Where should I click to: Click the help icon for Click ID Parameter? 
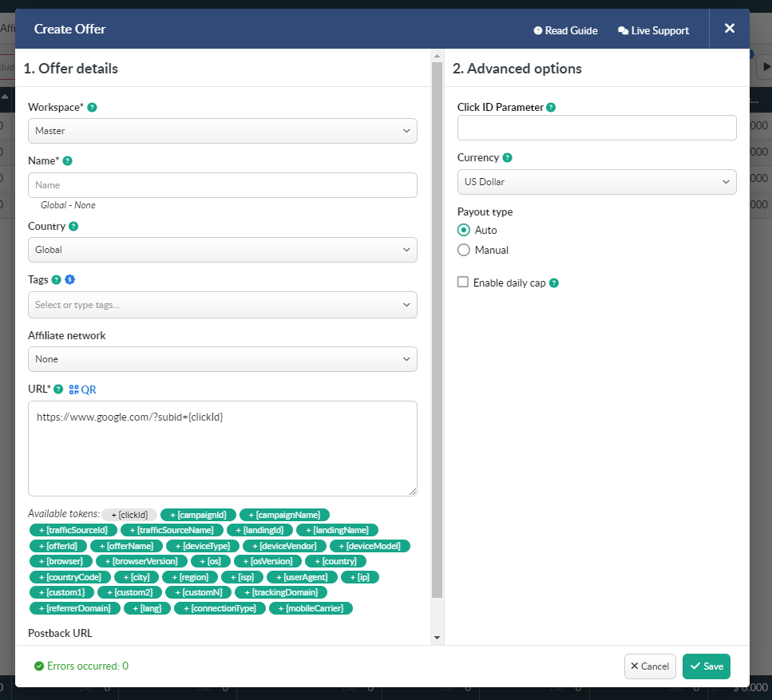551,107
